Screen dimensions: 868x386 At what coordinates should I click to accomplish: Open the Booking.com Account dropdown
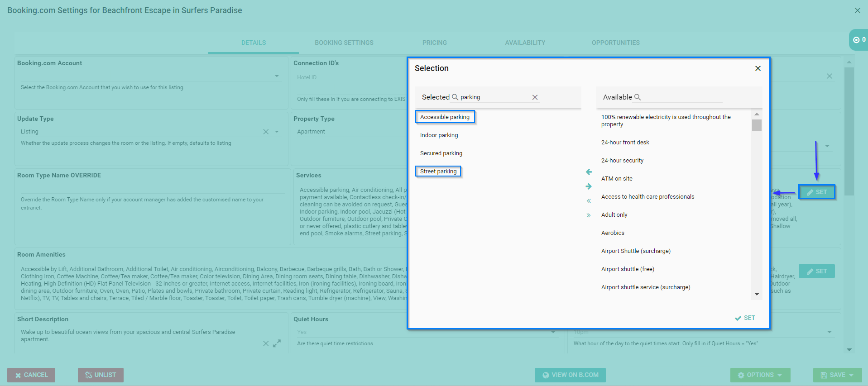click(277, 76)
